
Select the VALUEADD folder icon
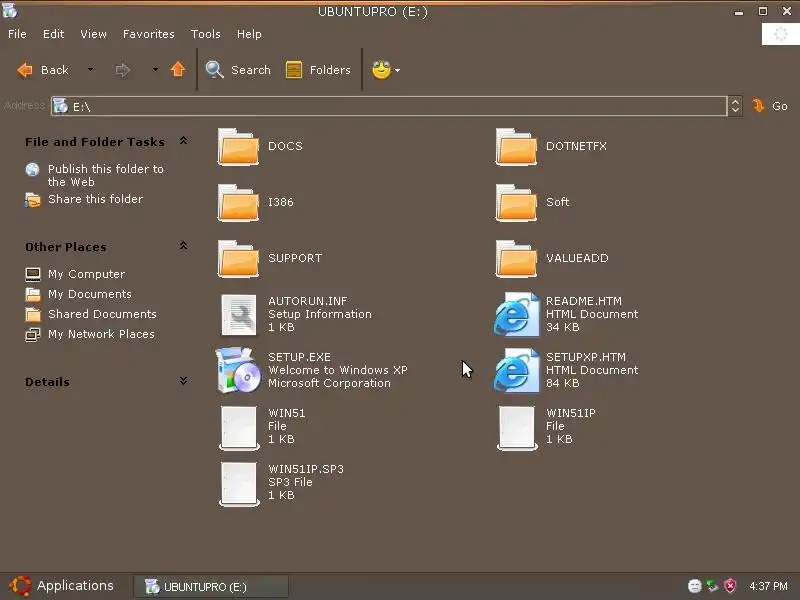click(516, 259)
